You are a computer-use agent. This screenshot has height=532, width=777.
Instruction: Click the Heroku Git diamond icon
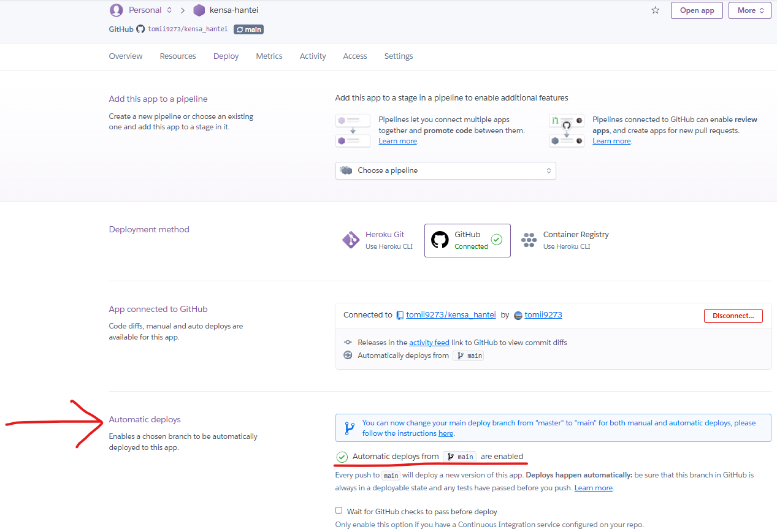(x=351, y=240)
